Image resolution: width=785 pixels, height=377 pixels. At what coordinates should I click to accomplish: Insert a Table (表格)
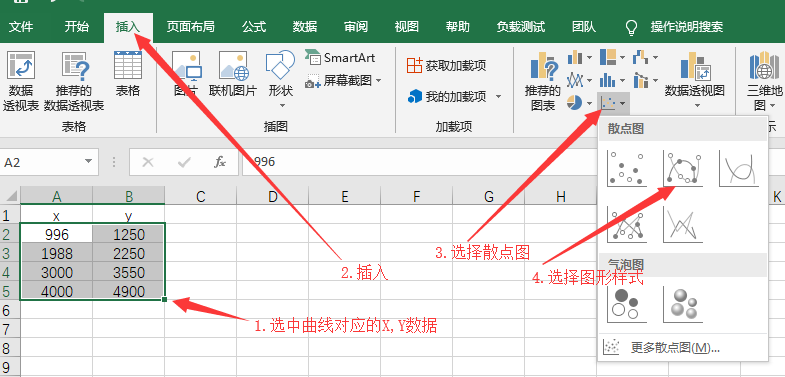tap(128, 74)
